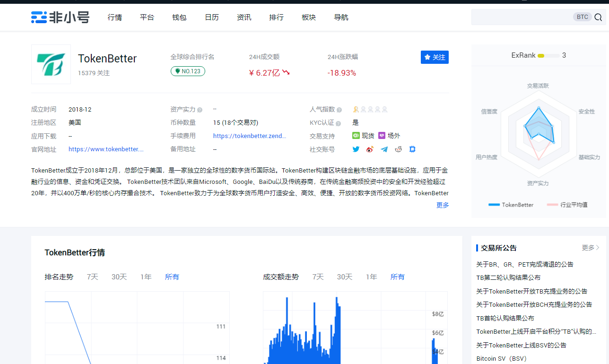
Task: Open the 钱包 menu
Action: 179,17
